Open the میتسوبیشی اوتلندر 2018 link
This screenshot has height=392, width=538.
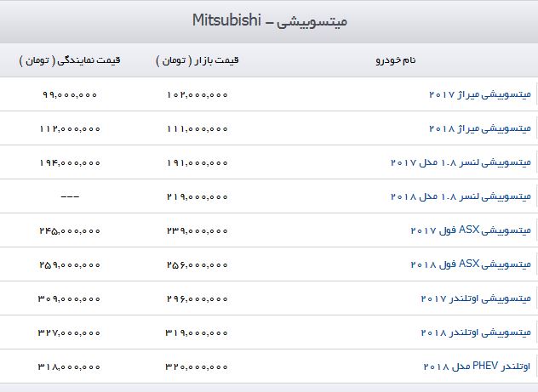(476, 332)
